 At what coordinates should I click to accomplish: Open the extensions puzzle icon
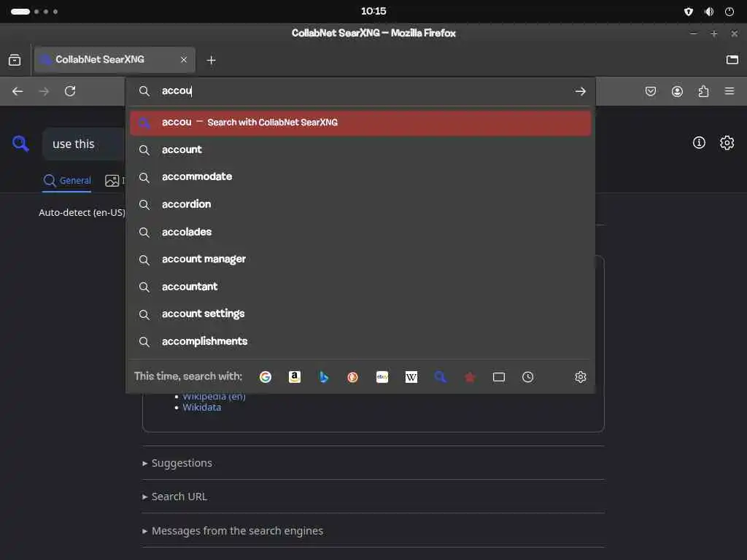point(703,91)
